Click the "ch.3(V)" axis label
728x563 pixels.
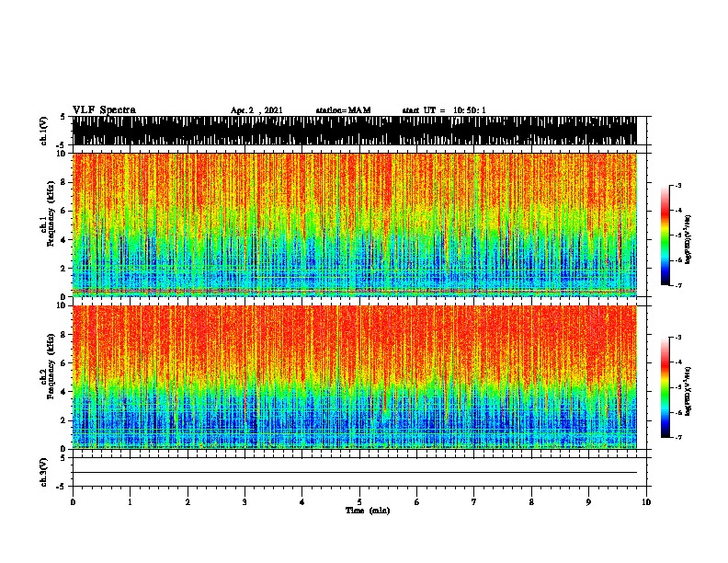[44, 473]
